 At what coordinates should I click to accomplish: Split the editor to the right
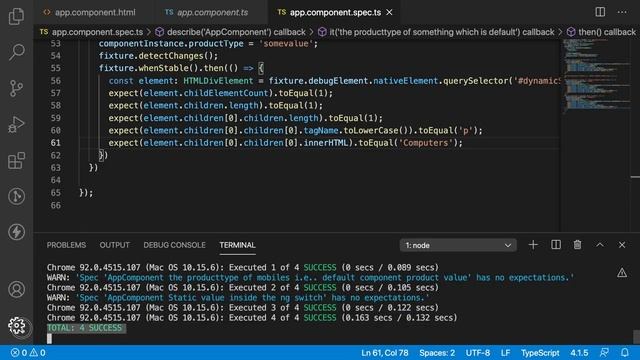600,12
